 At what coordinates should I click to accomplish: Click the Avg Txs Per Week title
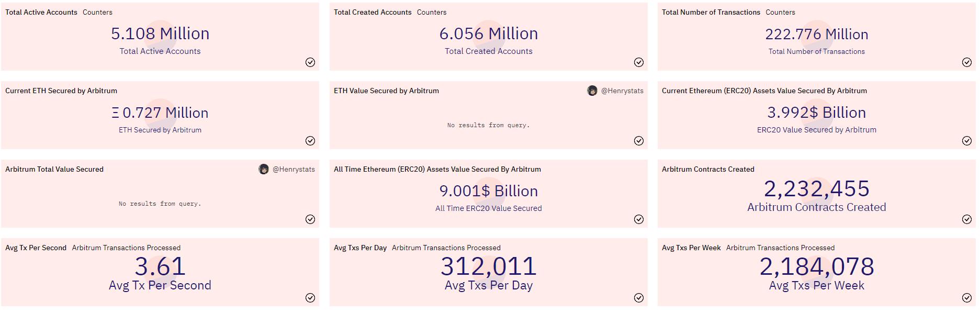coord(691,248)
